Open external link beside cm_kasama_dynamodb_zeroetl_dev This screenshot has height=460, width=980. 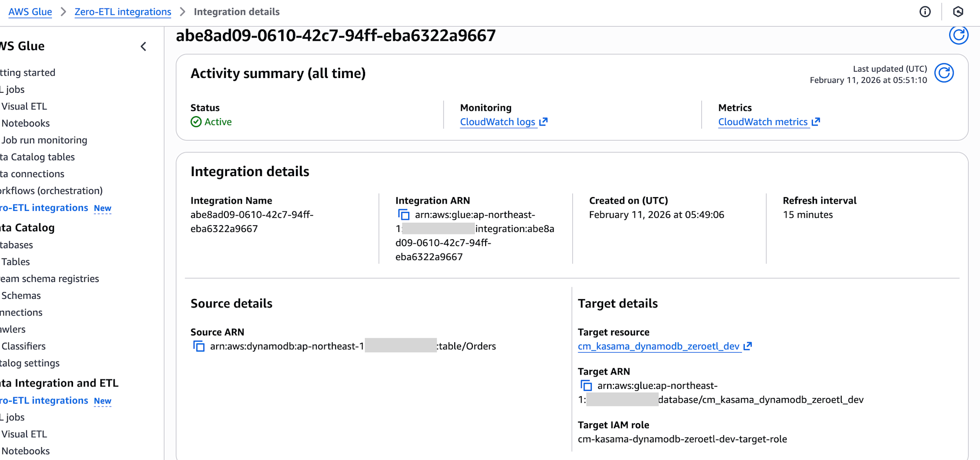point(748,346)
